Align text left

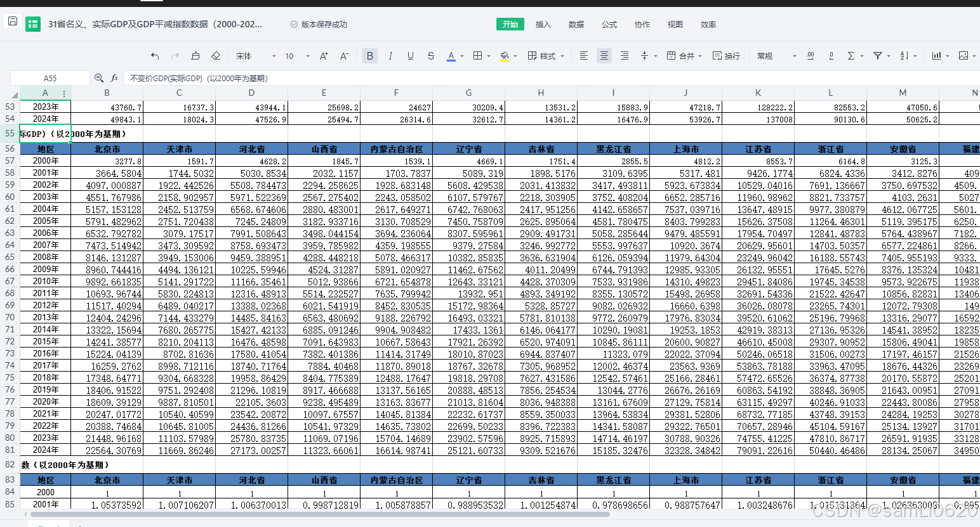click(584, 56)
